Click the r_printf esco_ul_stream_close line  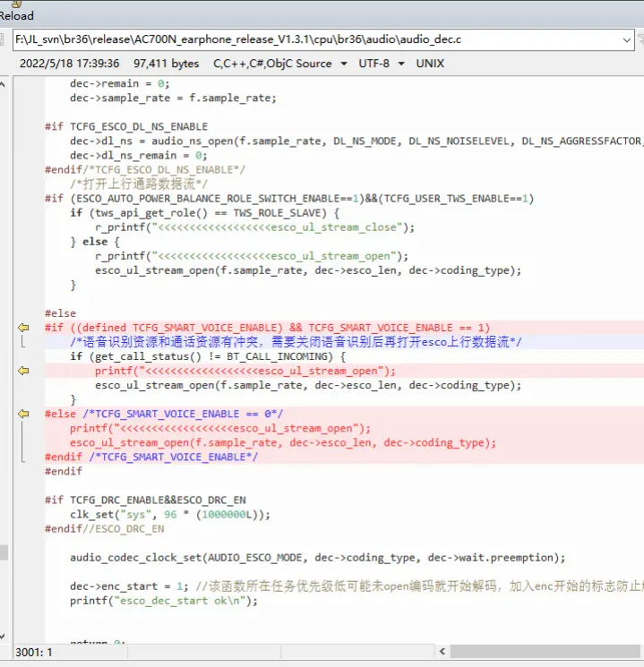pos(254,227)
